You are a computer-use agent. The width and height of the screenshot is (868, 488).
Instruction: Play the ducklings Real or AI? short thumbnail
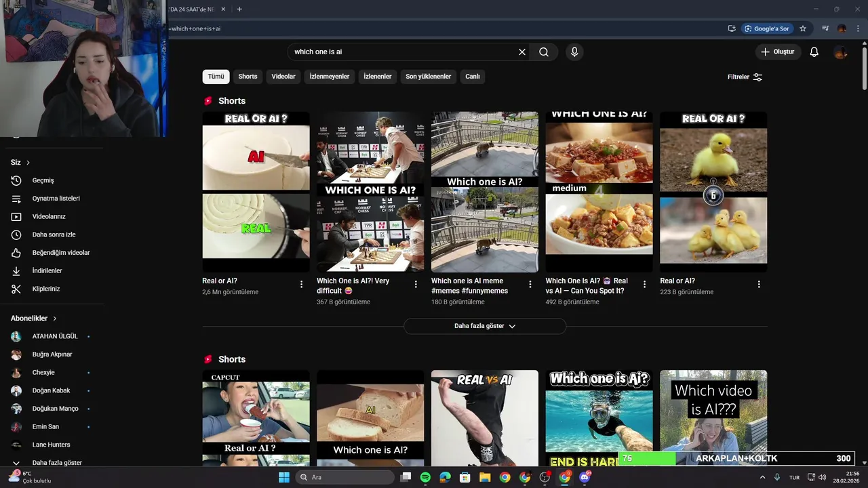pos(713,192)
